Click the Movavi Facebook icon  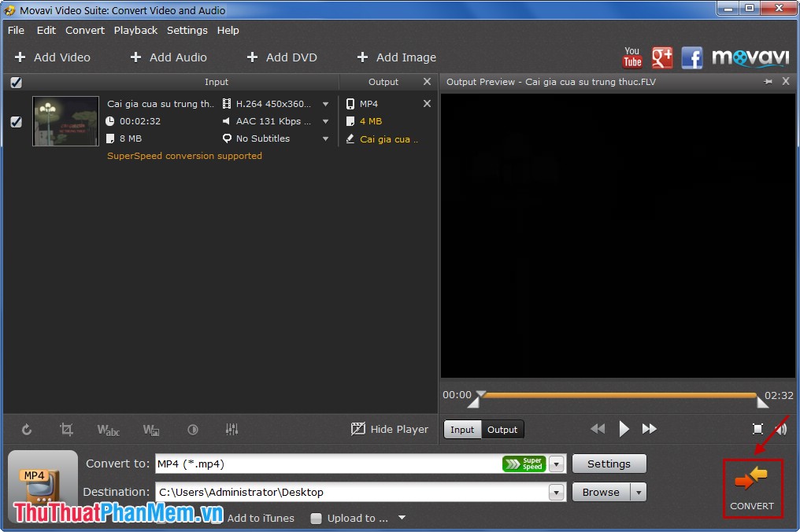point(692,57)
